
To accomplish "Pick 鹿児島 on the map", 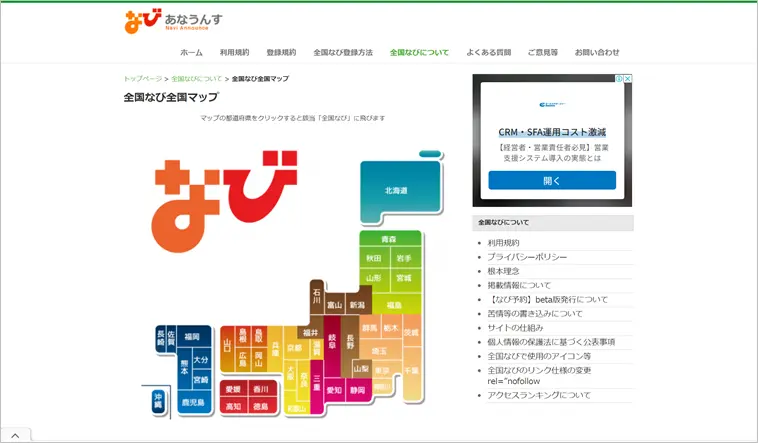I will 193,402.
